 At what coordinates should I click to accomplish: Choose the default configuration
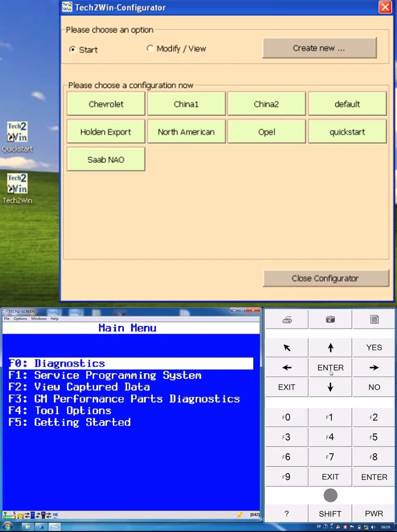click(x=347, y=104)
